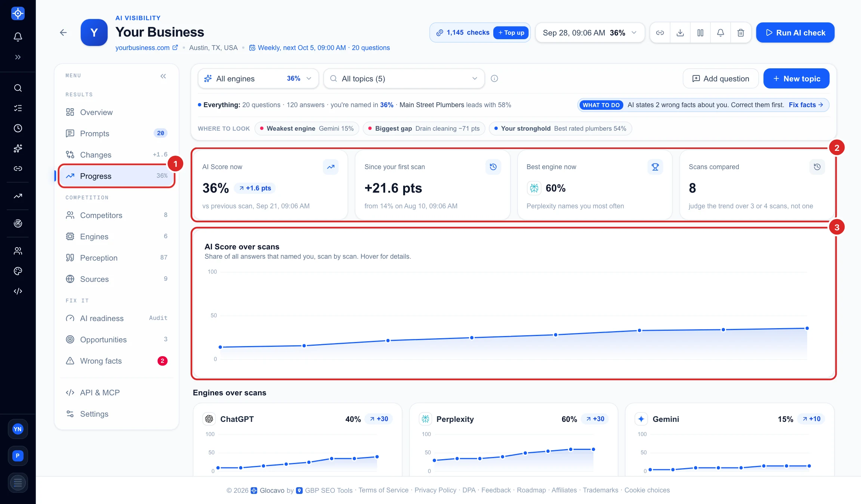The image size is (861, 504).
Task: Open the All topics (5) dropdown
Action: tap(404, 78)
